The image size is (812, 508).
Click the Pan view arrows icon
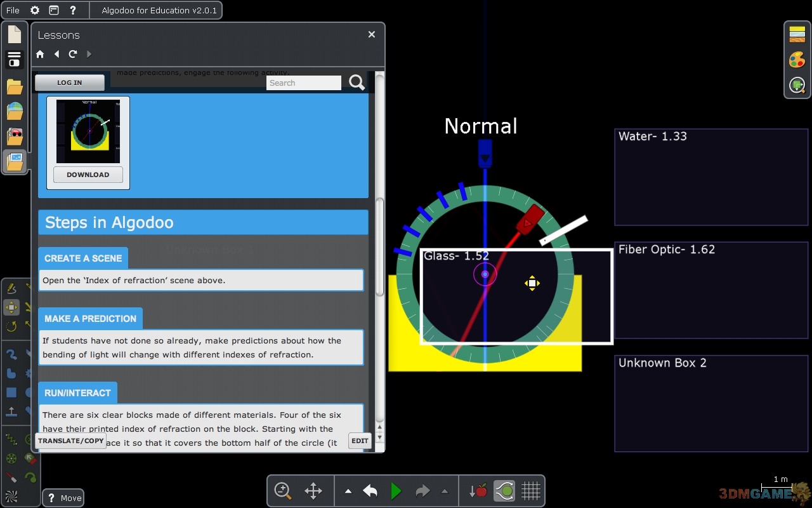click(313, 491)
